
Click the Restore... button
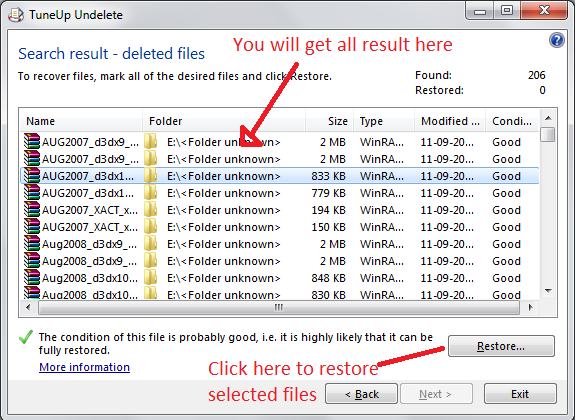pyautogui.click(x=501, y=346)
